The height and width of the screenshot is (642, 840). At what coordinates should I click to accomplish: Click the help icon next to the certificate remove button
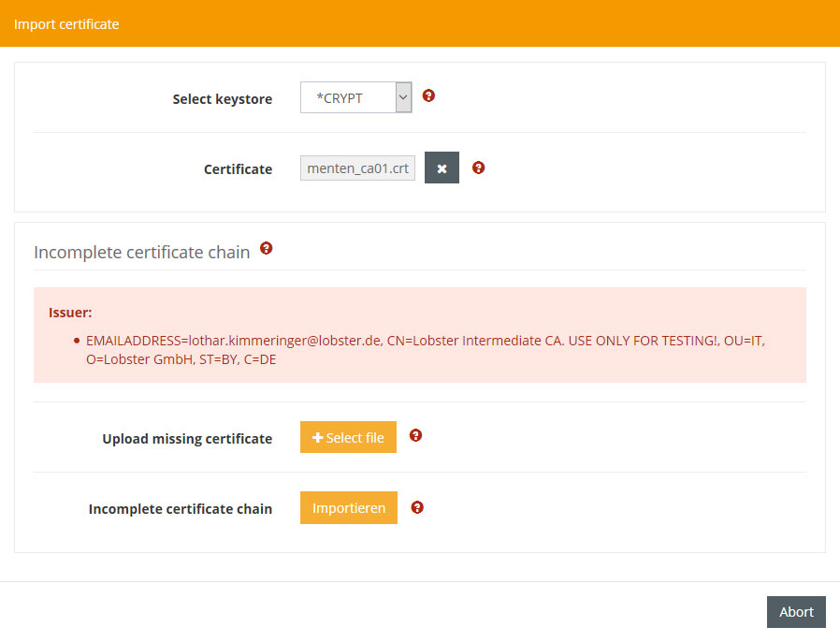click(x=478, y=168)
